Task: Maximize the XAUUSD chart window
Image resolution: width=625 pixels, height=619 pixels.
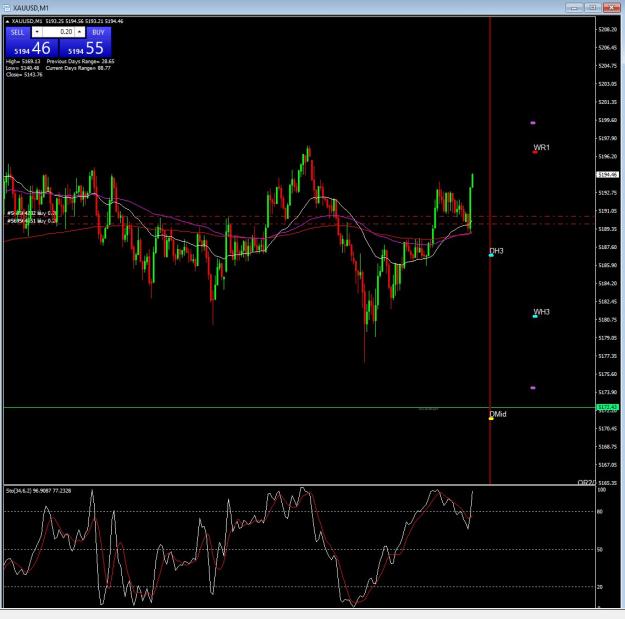Action: click(x=593, y=8)
